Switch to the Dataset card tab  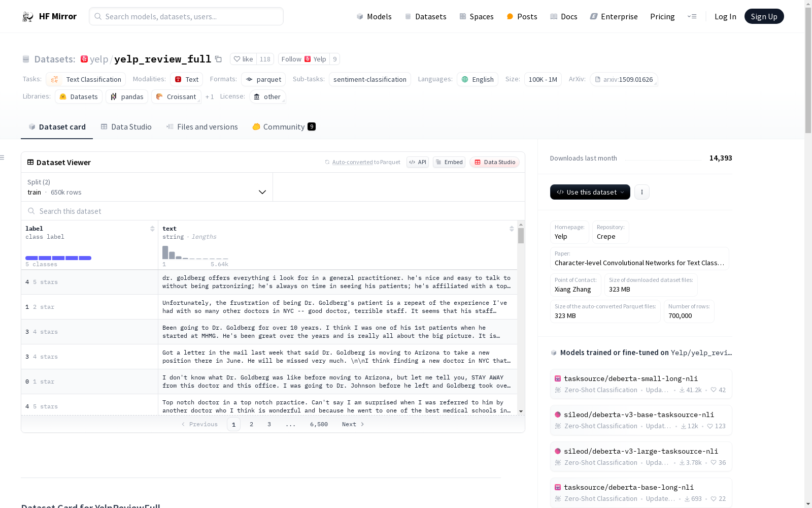click(57, 127)
